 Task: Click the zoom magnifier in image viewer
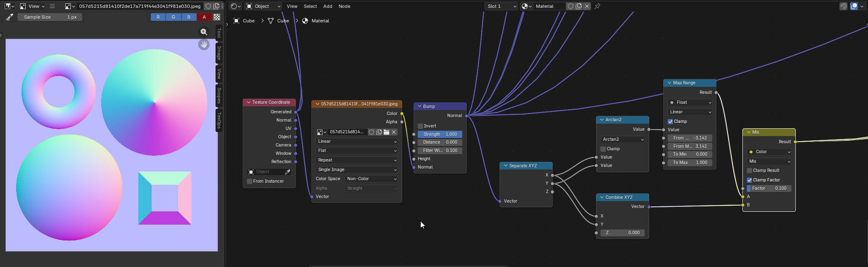(204, 32)
